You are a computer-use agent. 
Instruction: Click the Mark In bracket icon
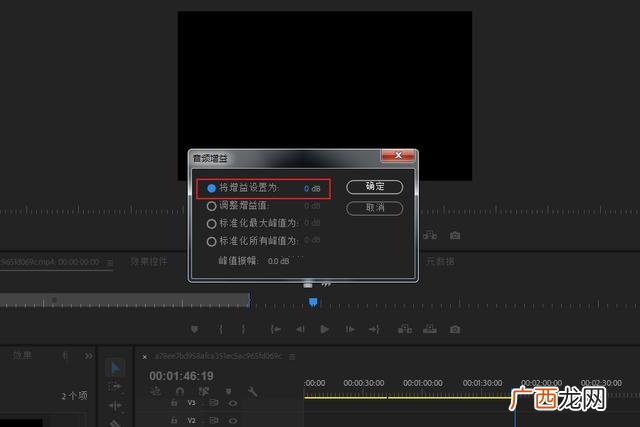tap(221, 329)
